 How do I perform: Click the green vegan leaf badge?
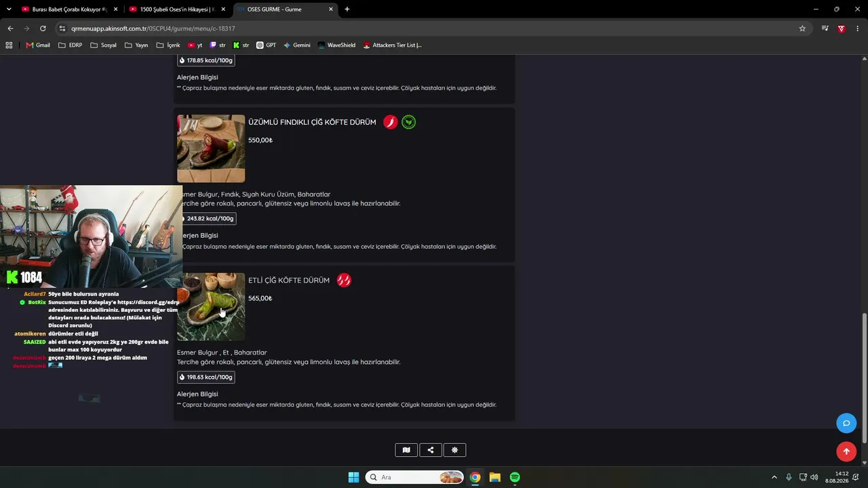click(x=408, y=122)
